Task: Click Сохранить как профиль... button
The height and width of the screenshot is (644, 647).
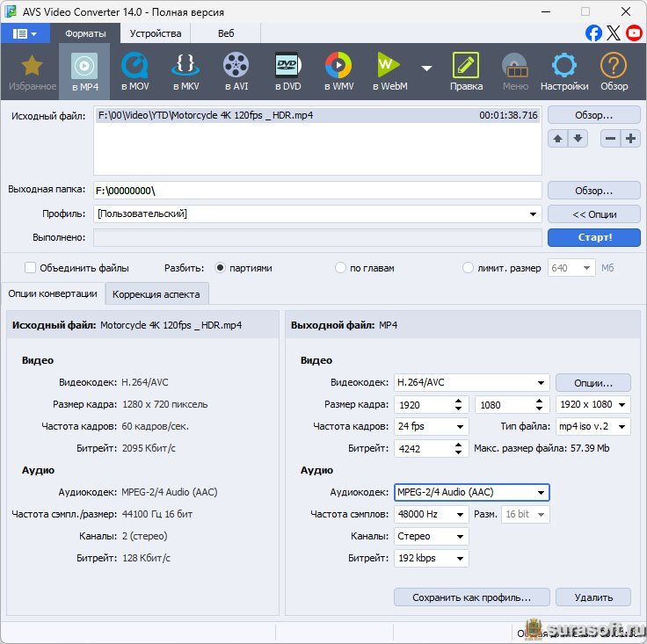Action: (x=472, y=597)
